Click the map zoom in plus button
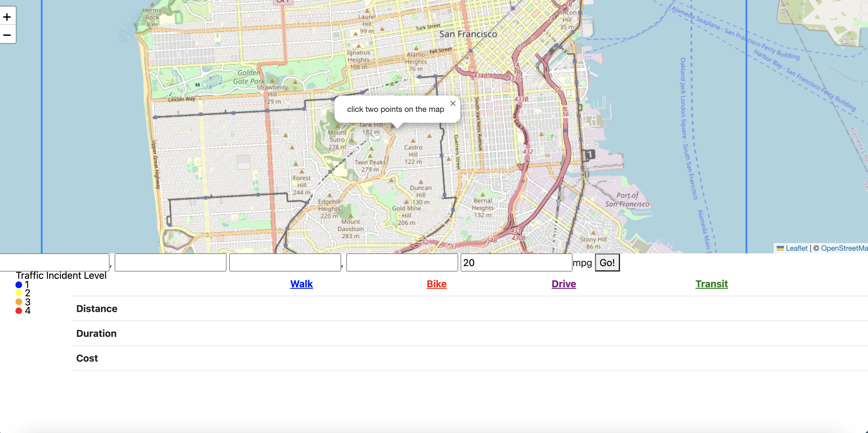The image size is (868, 433). pyautogui.click(x=7, y=17)
